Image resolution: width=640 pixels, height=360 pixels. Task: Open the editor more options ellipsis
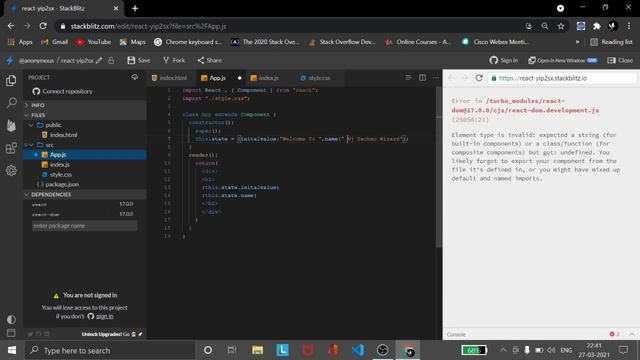point(436,78)
